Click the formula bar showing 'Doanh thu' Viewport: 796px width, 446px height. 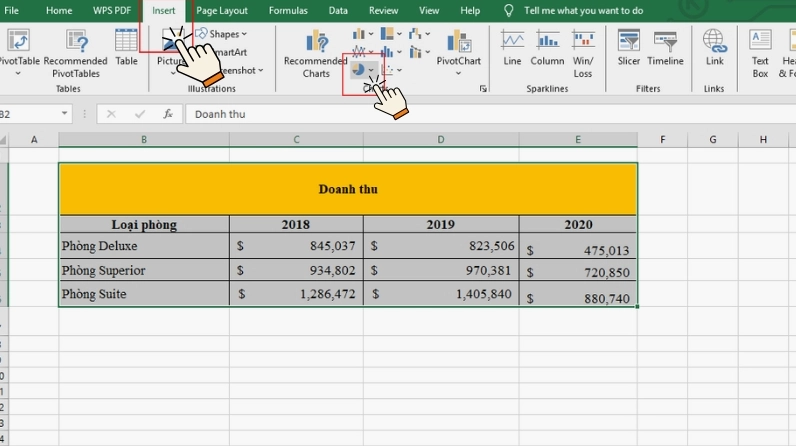(490, 114)
